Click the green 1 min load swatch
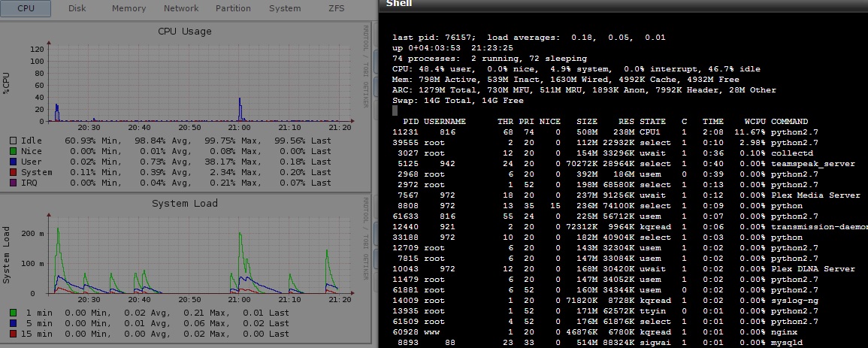This screenshot has width=868, height=348. pyautogui.click(x=14, y=313)
